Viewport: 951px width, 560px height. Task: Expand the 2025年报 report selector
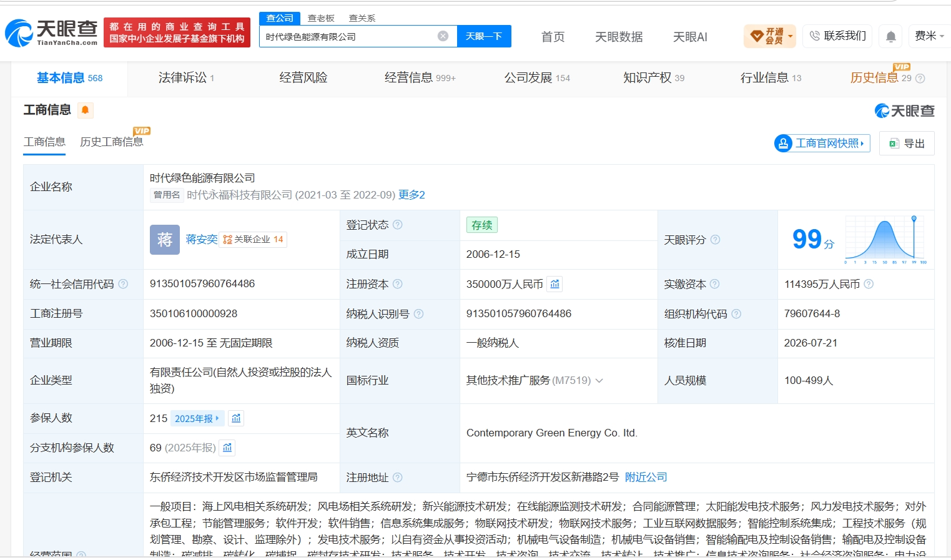coord(197,418)
